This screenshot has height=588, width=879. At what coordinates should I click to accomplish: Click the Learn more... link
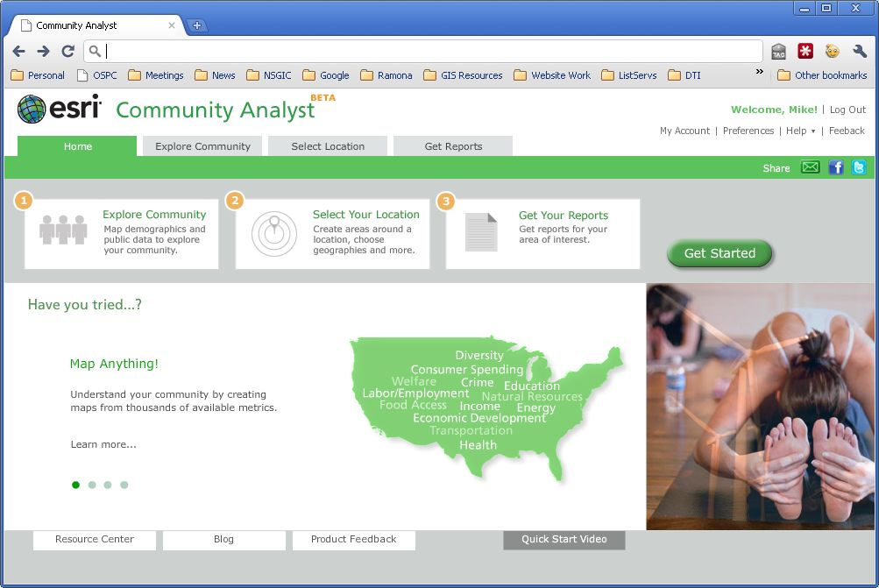tap(103, 444)
